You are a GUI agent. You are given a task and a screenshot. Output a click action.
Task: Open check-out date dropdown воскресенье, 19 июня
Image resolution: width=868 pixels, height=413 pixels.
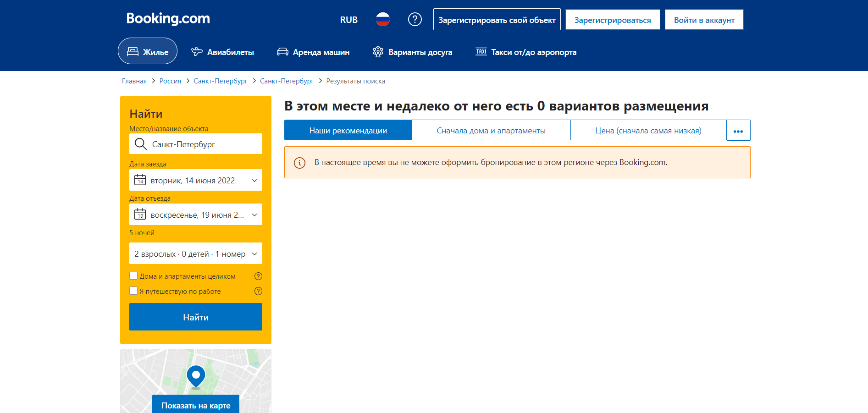[x=196, y=215]
